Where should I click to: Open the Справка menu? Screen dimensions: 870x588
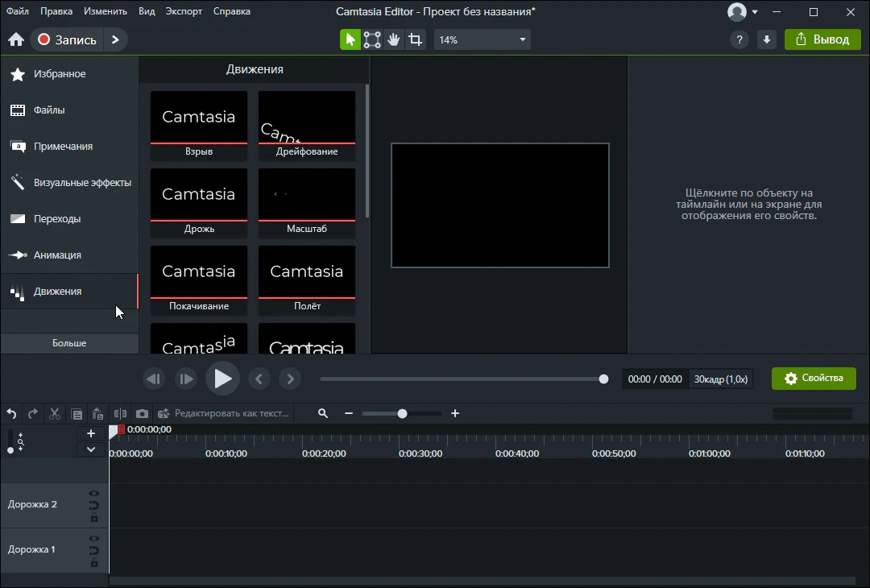(x=231, y=11)
